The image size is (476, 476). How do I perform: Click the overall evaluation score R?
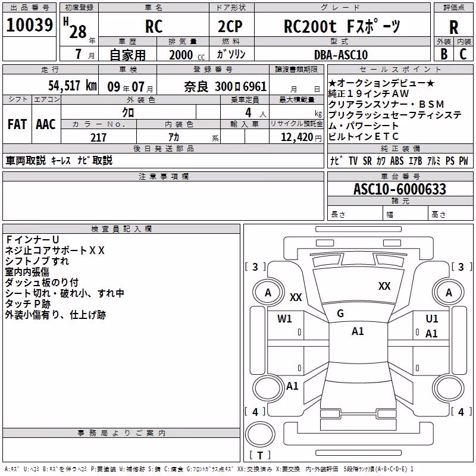pyautogui.click(x=453, y=27)
